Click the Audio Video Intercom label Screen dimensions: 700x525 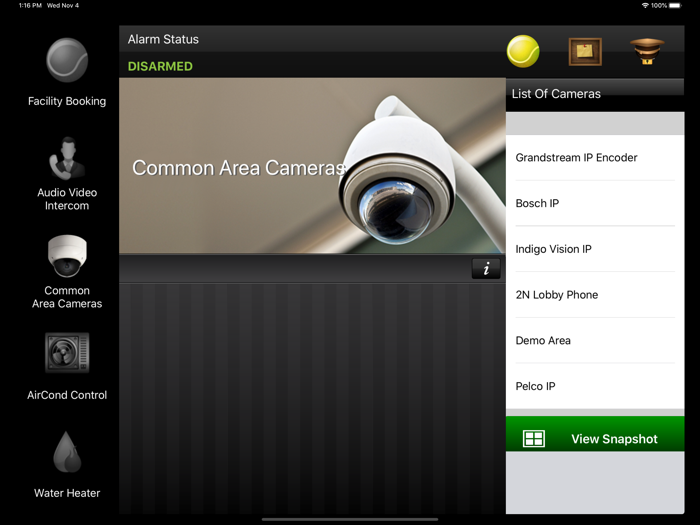tap(67, 199)
